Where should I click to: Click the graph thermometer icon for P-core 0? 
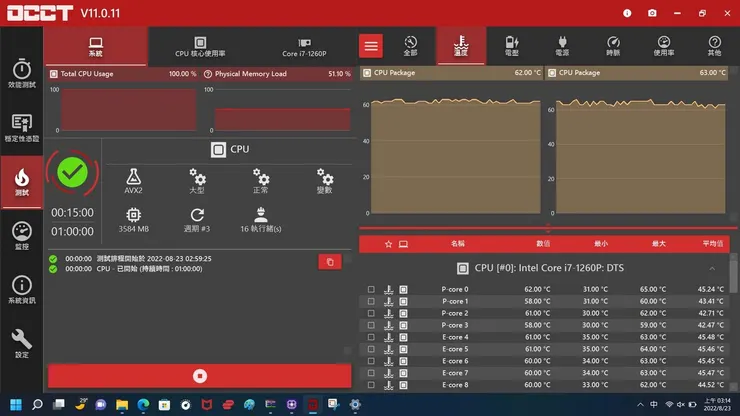point(388,289)
